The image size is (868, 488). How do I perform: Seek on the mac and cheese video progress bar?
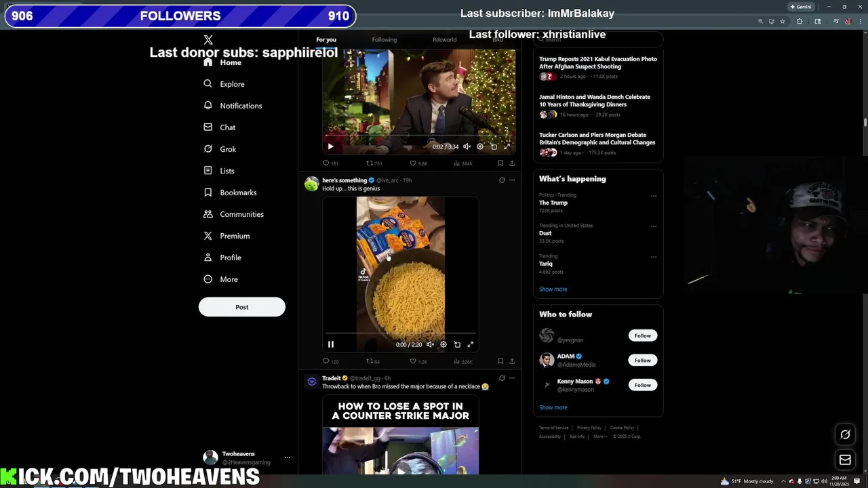[x=400, y=333]
